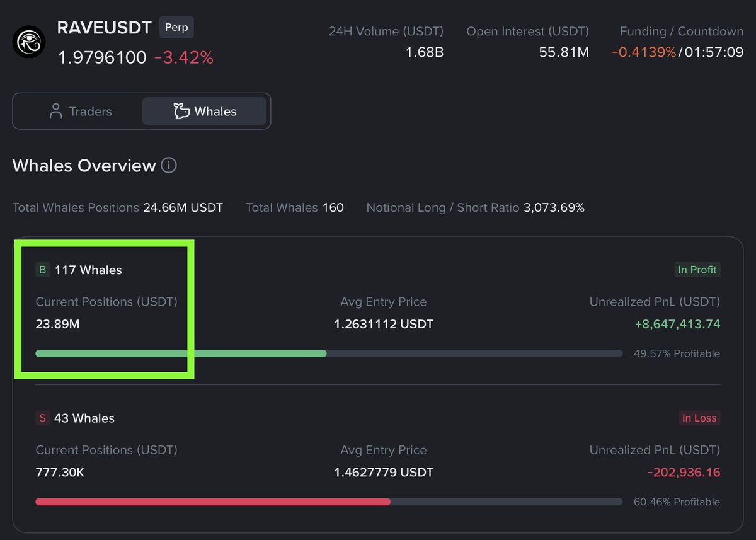Click the price 1.9796100
The width and height of the screenshot is (756, 540).
(102, 57)
